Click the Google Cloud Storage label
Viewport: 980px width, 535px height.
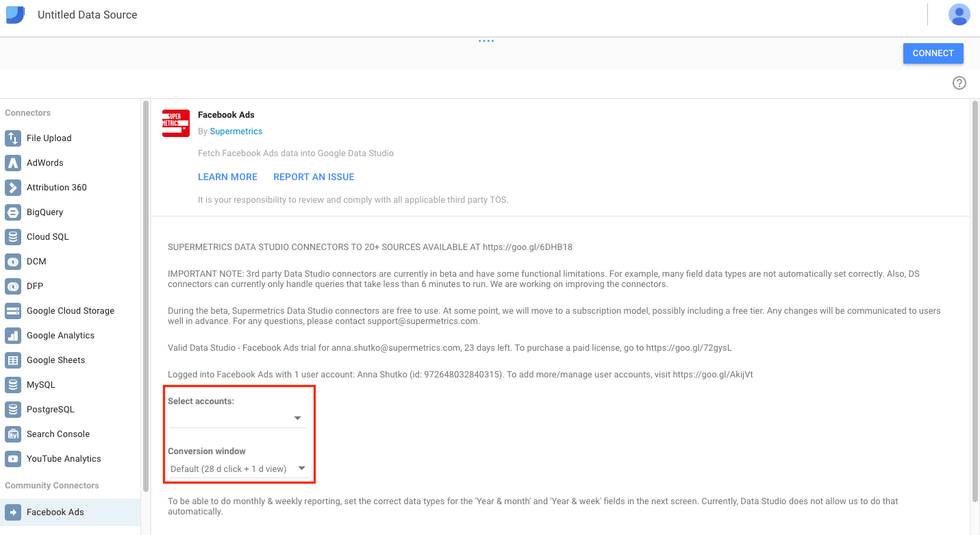(x=71, y=311)
